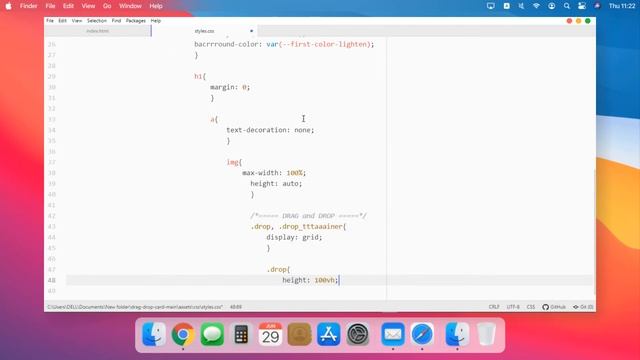Launch Google Chrome from the dock
Viewport: 640px width, 360px height.
tap(183, 334)
